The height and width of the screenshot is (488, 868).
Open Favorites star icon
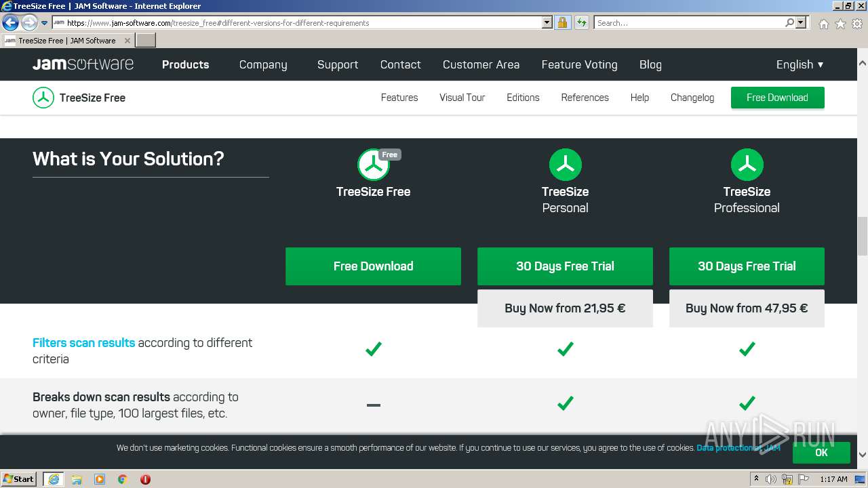[x=840, y=24]
